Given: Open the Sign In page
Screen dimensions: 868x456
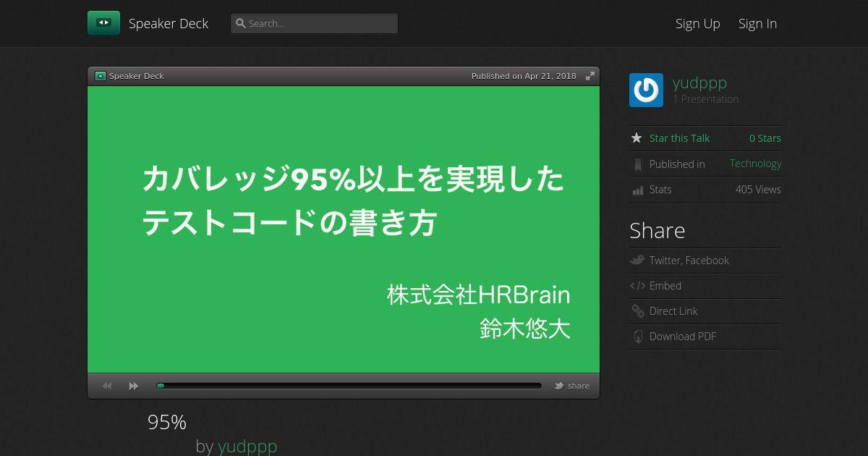Looking at the screenshot, I should pyautogui.click(x=757, y=23).
